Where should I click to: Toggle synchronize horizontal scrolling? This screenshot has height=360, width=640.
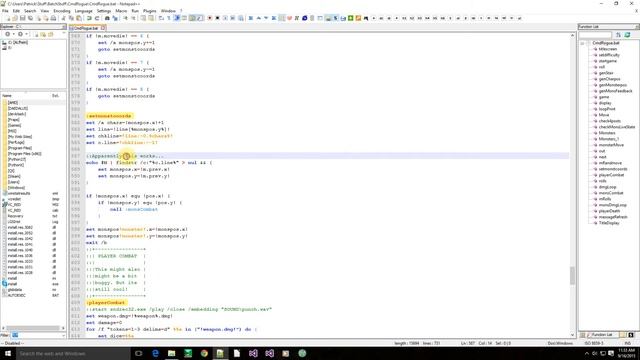(151, 18)
